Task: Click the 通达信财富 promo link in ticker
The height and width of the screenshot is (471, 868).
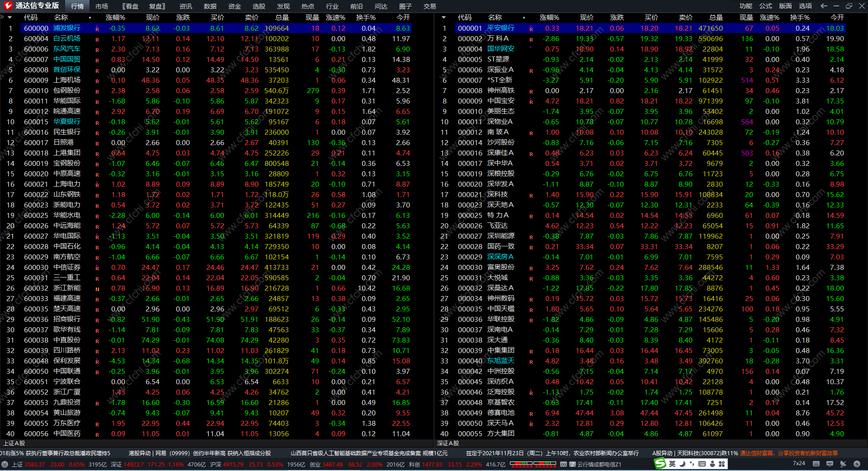Action: coord(789,453)
